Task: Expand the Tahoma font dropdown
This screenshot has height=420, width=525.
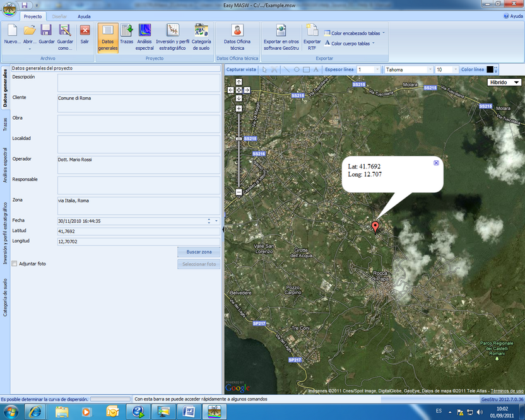Action: pyautogui.click(x=430, y=69)
